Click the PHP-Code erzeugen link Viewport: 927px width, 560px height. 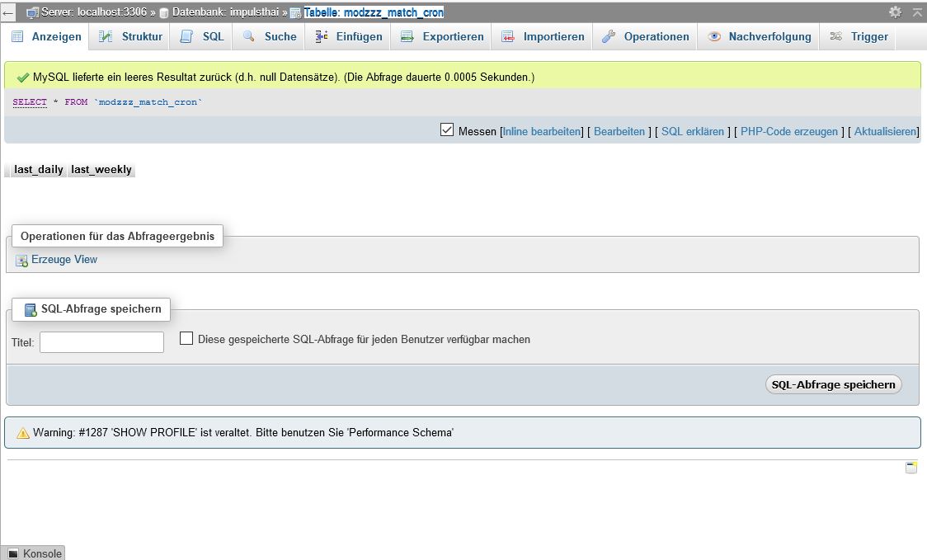tap(788, 131)
